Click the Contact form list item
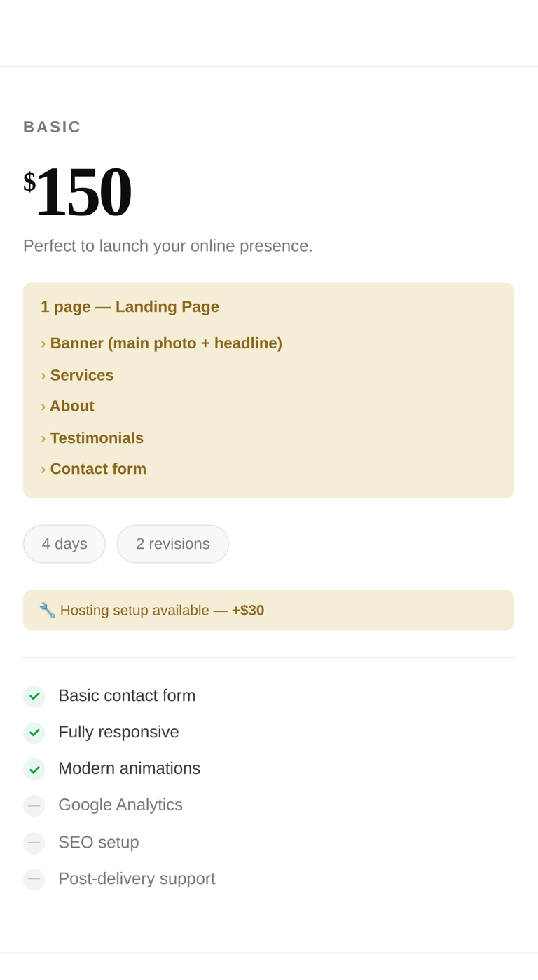The image size is (538, 980). (98, 469)
